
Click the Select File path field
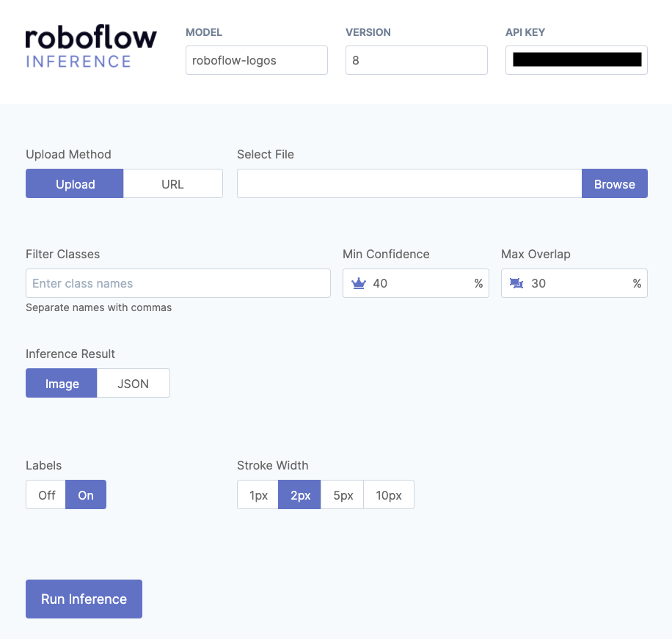click(409, 184)
